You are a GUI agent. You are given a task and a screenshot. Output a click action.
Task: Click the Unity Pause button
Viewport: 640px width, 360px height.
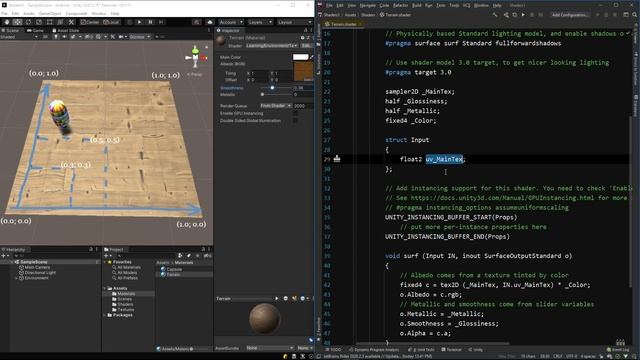pyautogui.click(x=150, y=22)
